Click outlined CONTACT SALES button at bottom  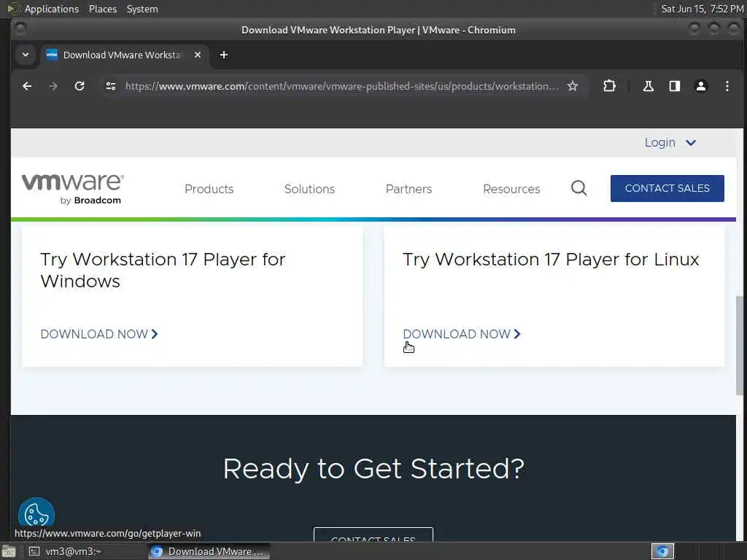coord(373,534)
